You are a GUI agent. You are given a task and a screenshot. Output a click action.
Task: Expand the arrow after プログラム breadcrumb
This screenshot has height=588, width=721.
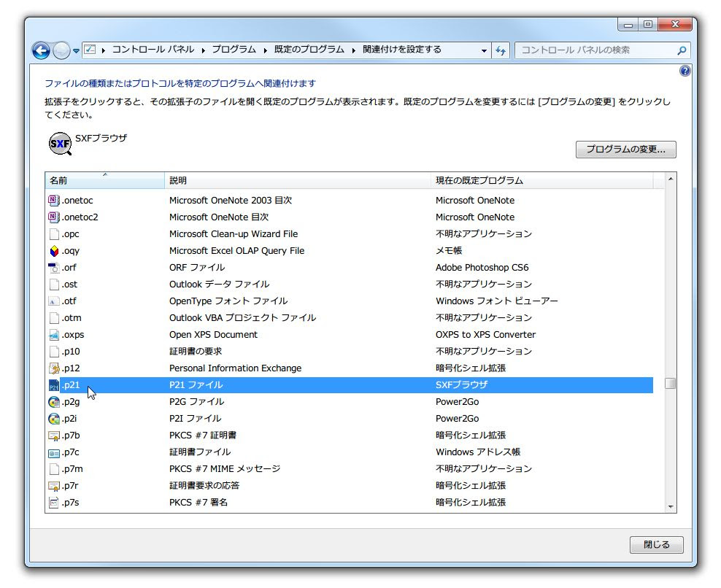[266, 50]
